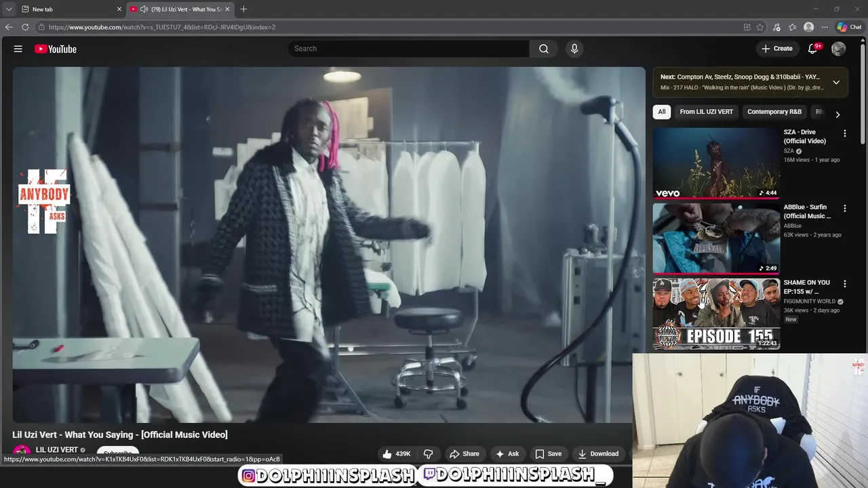This screenshot has width=868, height=488.
Task: Open the browser apps icon in address bar
Action: [x=747, y=27]
